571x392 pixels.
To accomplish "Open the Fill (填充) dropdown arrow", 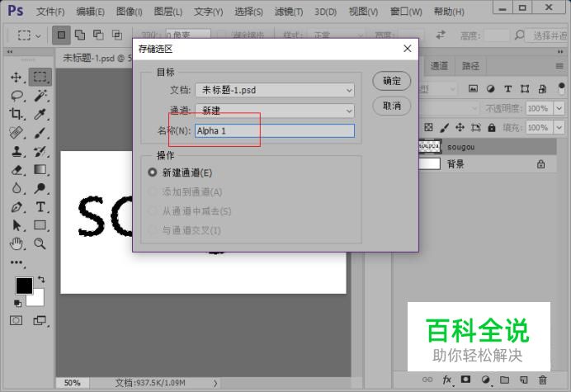I will click(x=559, y=128).
